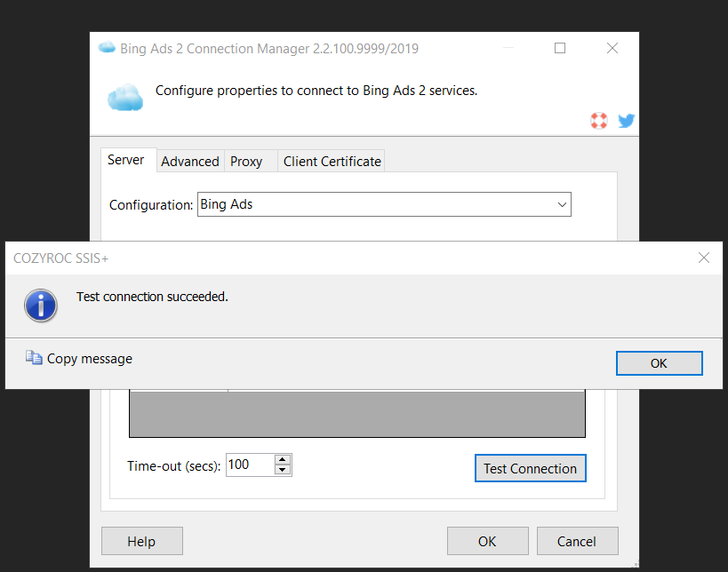Click the large cloud icon beside the description
This screenshot has width=728, height=572.
tap(125, 98)
